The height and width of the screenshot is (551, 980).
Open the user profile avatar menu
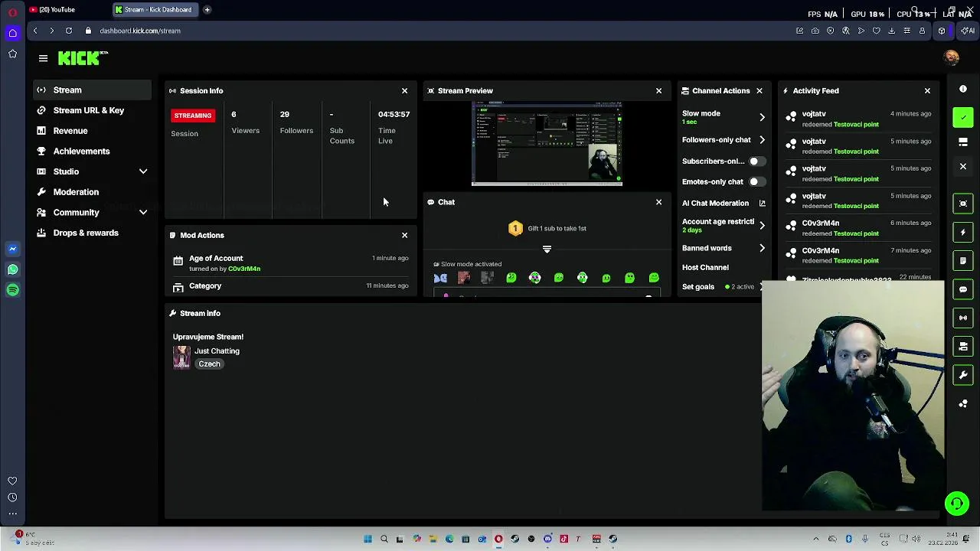[951, 58]
